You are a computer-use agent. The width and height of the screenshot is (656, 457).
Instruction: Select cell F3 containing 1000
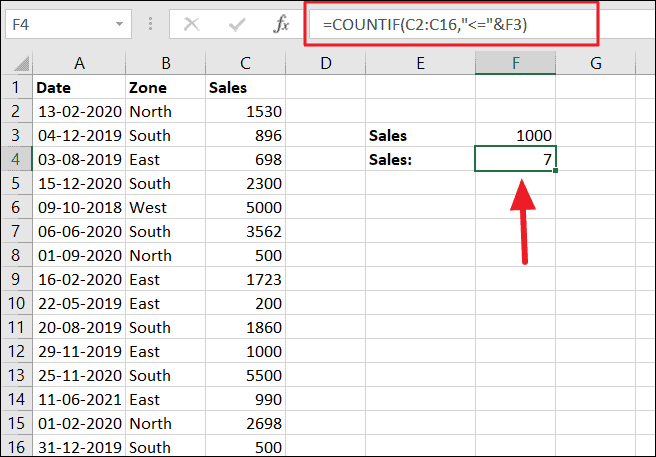click(515, 135)
